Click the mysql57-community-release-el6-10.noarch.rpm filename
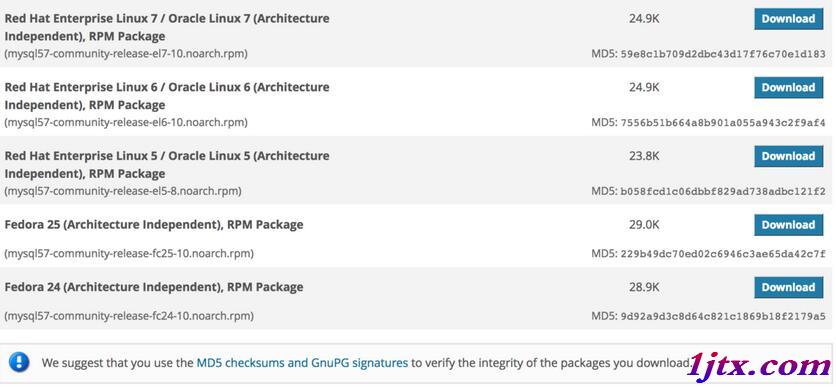This screenshot has width=836, height=387. [126, 123]
